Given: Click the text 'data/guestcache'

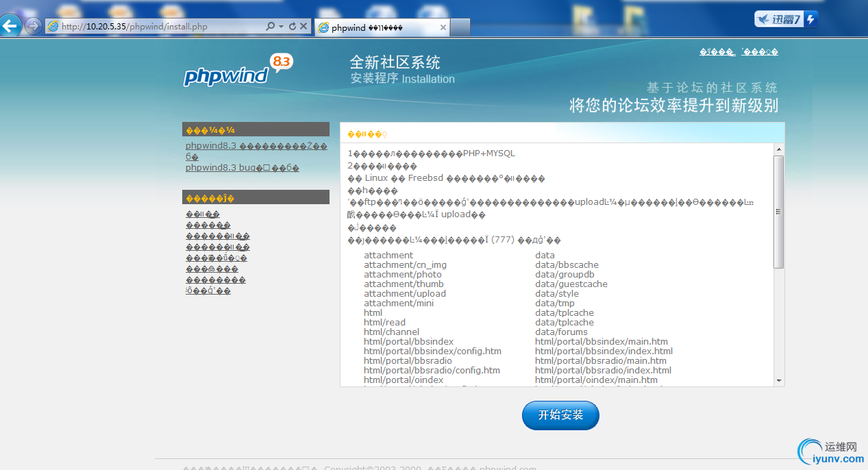Looking at the screenshot, I should 571,284.
